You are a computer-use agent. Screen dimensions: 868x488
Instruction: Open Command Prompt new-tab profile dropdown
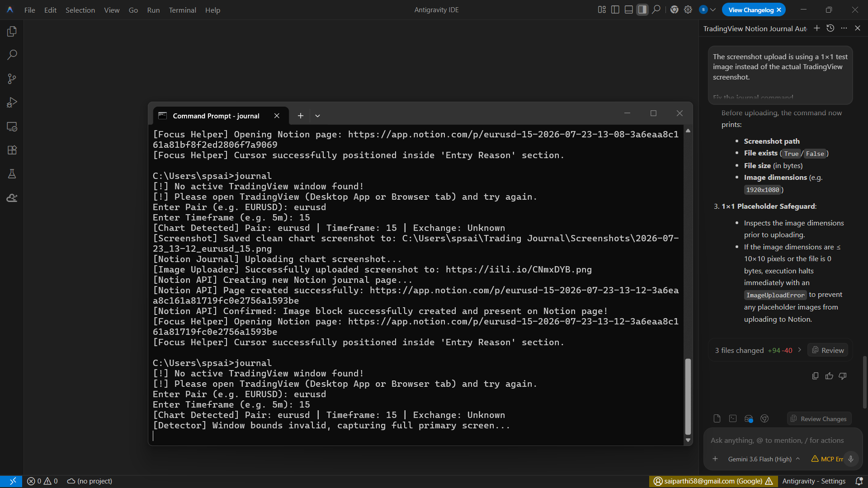click(317, 116)
